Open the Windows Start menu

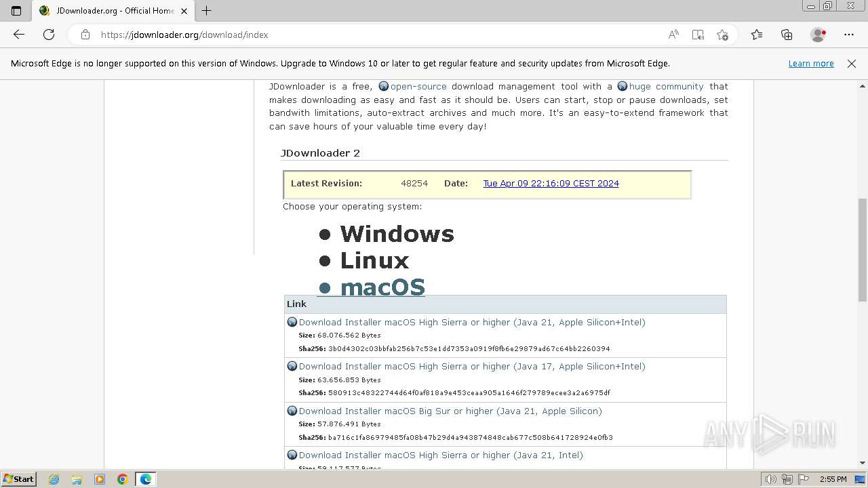click(18, 479)
